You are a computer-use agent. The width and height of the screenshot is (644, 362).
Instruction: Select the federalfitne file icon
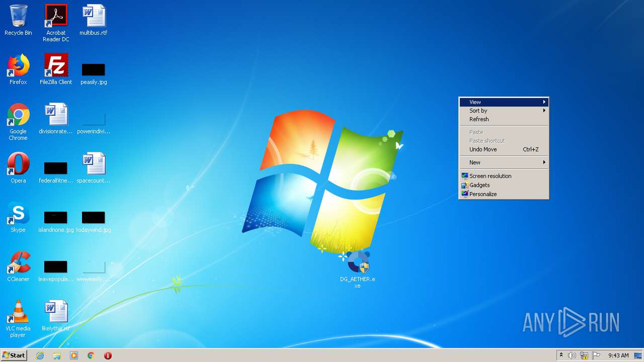(x=56, y=172)
